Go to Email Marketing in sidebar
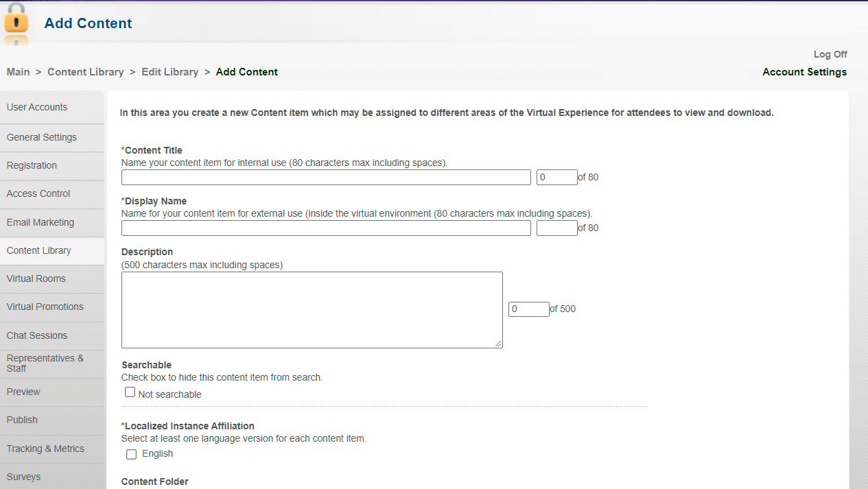The image size is (868, 489). click(40, 222)
